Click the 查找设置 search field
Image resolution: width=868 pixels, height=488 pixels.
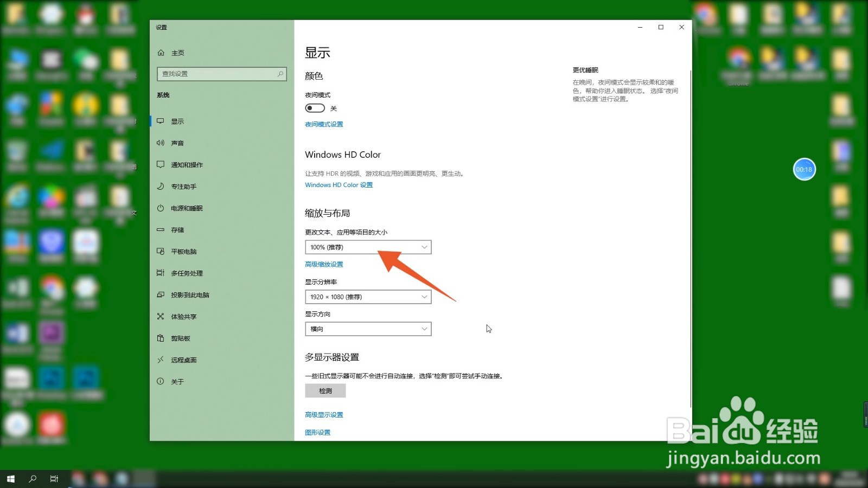222,74
